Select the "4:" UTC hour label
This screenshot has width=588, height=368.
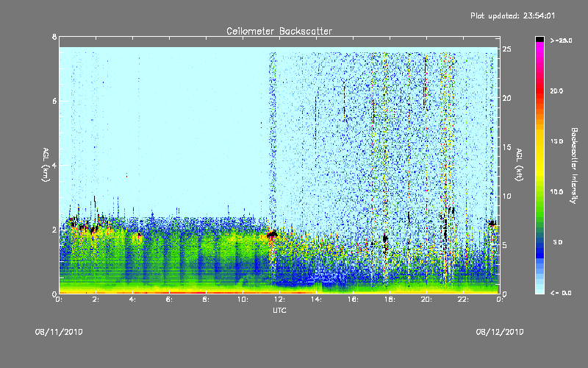(133, 300)
